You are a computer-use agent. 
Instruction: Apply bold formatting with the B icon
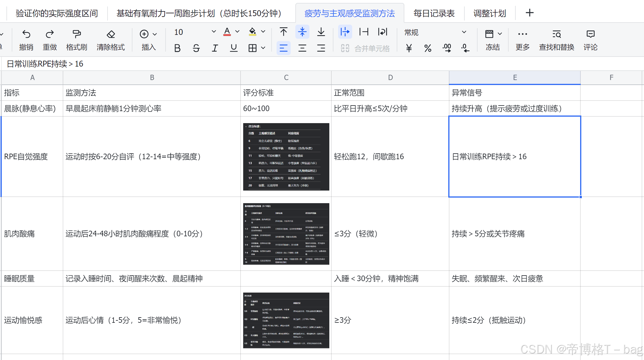coord(177,48)
